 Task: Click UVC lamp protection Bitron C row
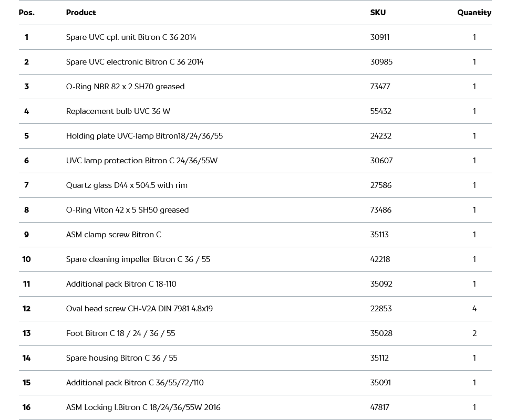[141, 161]
